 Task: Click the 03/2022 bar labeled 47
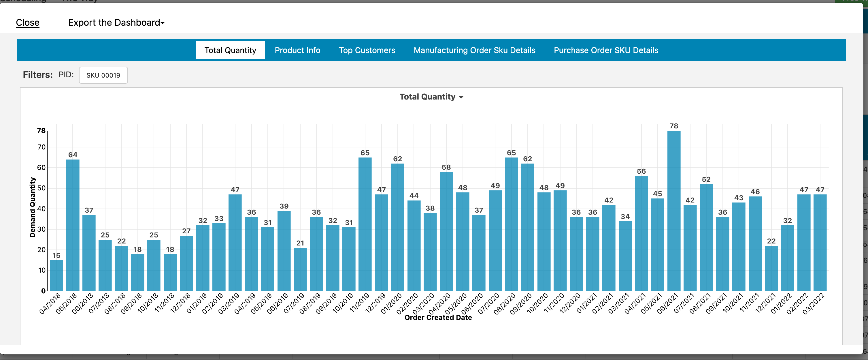[x=820, y=243]
